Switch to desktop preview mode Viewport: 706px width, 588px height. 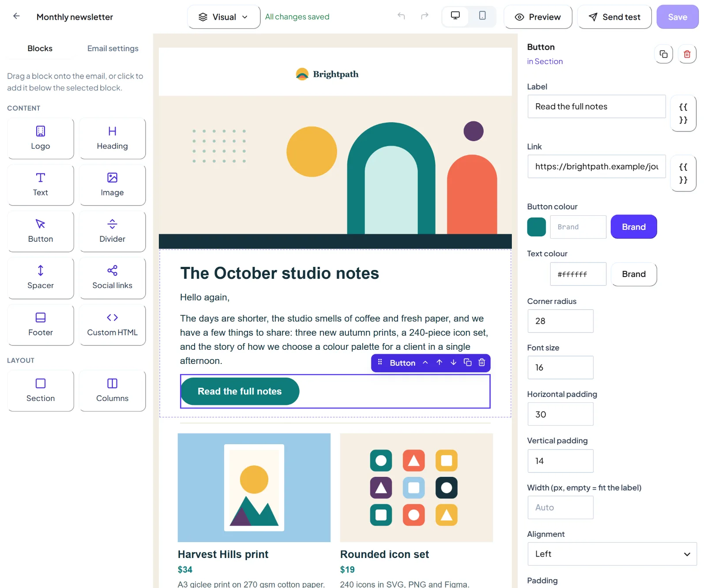[455, 16]
